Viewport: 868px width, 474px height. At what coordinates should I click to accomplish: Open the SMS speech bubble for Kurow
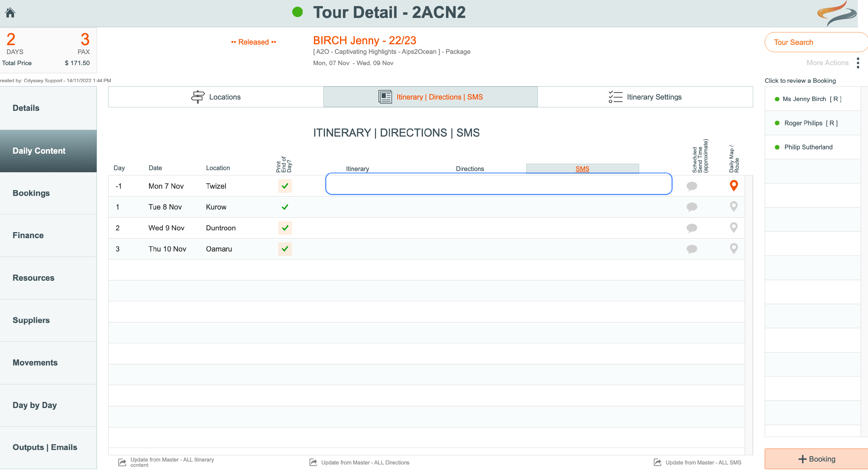coord(692,207)
